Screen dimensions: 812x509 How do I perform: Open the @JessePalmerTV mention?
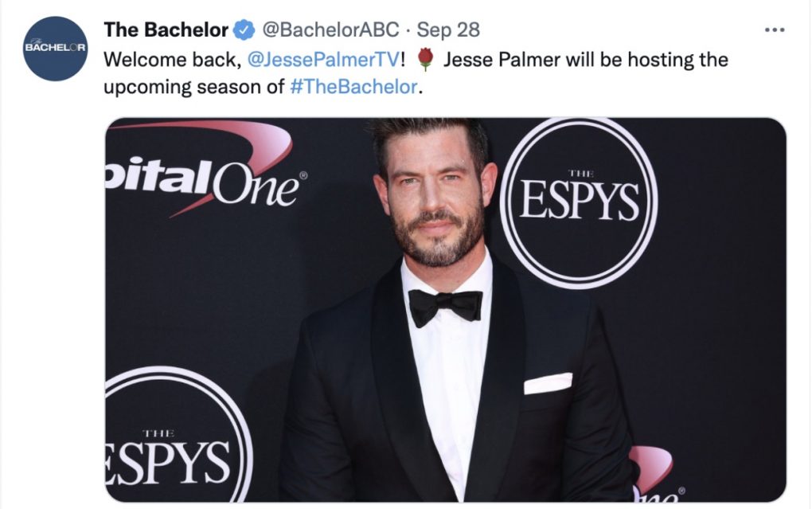tap(324, 60)
